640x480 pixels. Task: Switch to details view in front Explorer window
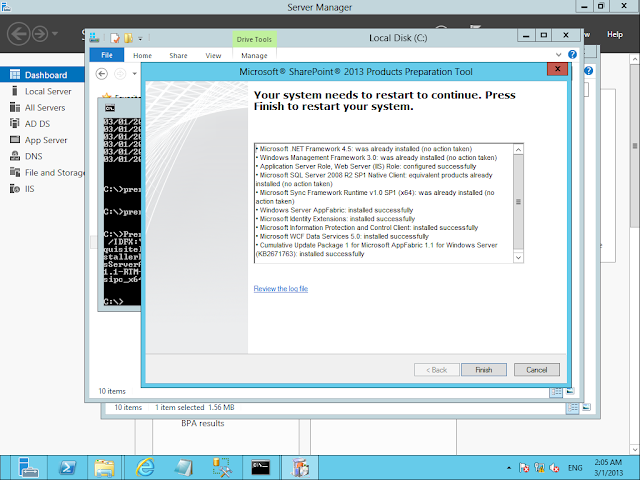tap(556, 392)
